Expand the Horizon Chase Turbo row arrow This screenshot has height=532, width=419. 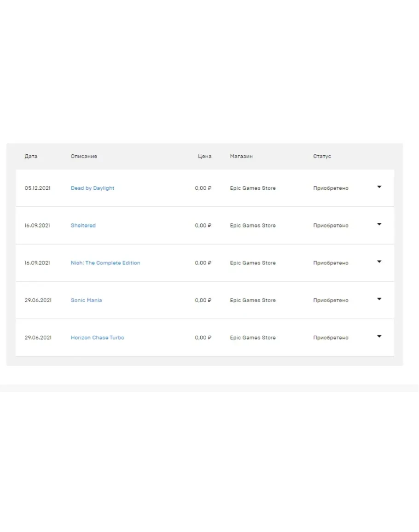pos(379,336)
